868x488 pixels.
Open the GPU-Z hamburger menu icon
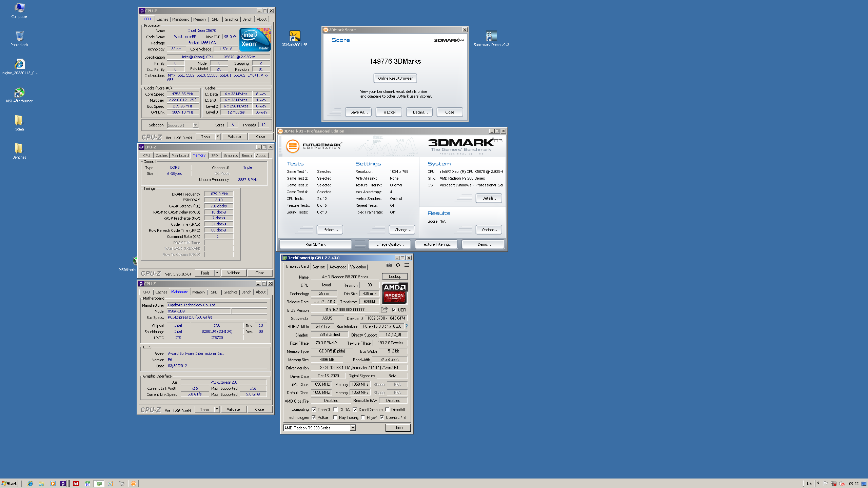[x=407, y=265]
